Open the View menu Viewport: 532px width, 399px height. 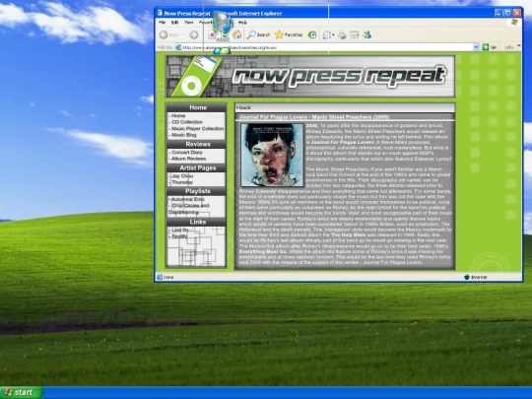[188, 23]
